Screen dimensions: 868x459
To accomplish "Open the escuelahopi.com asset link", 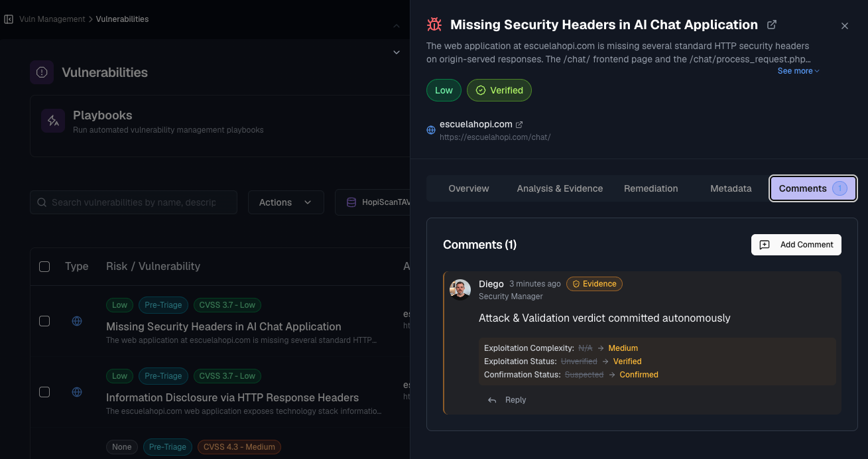I will coord(475,124).
